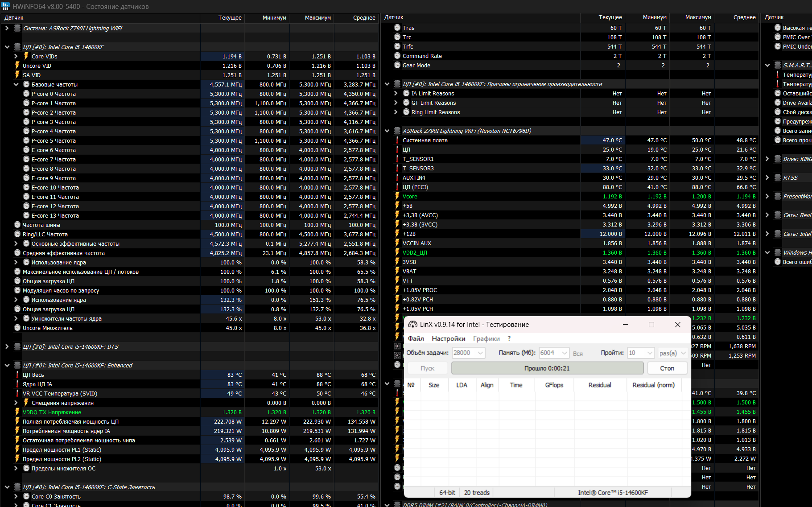Click the GFlops column header in LinX
The height and width of the screenshot is (507, 812).
(x=554, y=385)
